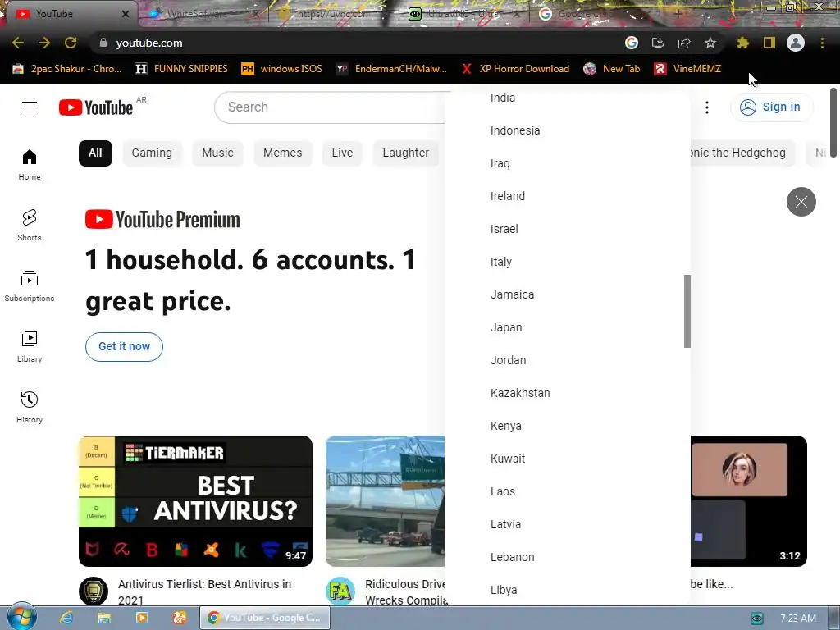Image resolution: width=840 pixels, height=630 pixels.
Task: Open Subscriptions in the sidebar
Action: click(x=30, y=286)
